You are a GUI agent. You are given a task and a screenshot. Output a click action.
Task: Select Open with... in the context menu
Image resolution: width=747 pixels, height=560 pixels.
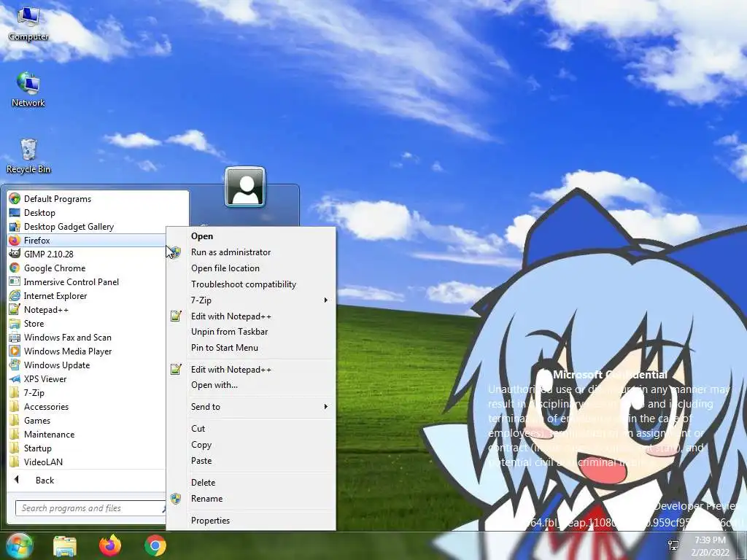251,385
